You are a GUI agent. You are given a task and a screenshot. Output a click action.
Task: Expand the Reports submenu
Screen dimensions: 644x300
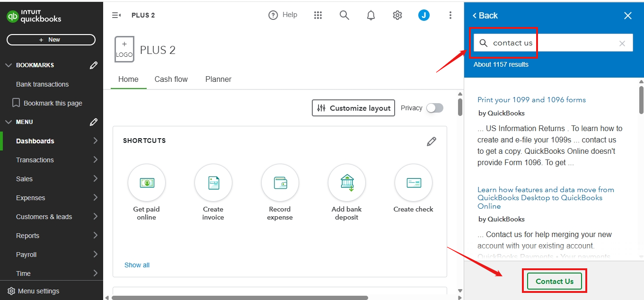(95, 236)
